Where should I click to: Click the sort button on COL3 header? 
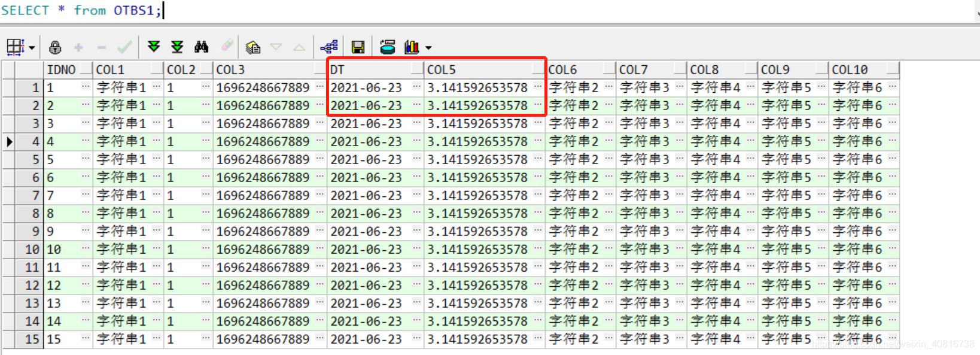tap(321, 69)
